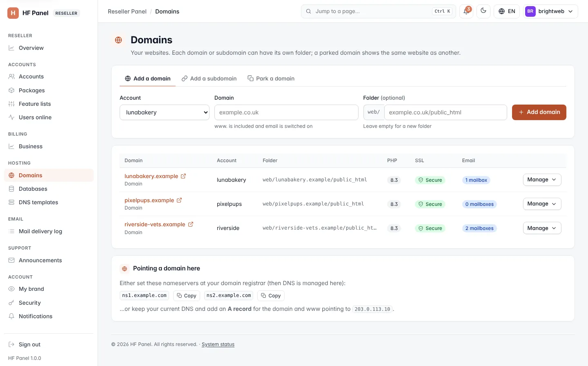588x366 pixels.
Task: Focus the Jump to a page search box
Action: pos(379,11)
